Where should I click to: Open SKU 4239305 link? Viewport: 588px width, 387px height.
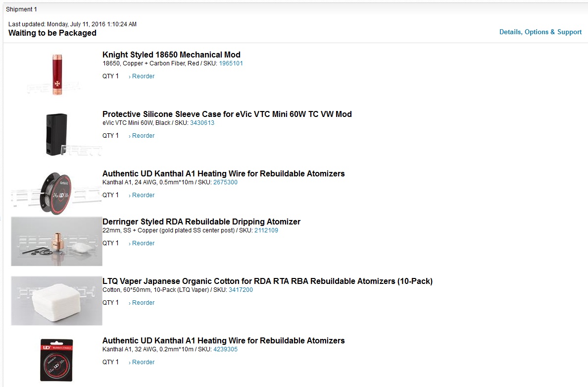(x=225, y=349)
